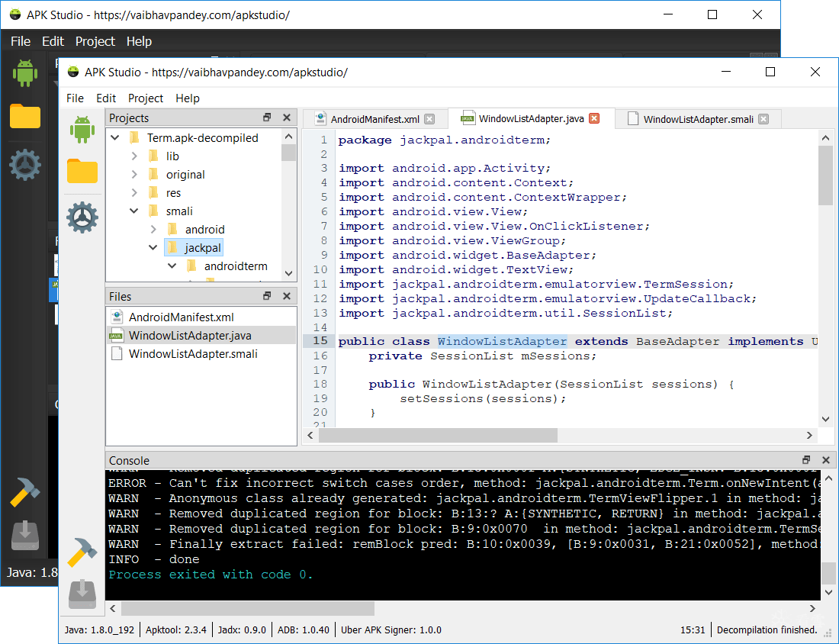Viewport: 839px width, 644px height.
Task: Close the AndroidManifest.xml editor tab
Action: coord(429,119)
